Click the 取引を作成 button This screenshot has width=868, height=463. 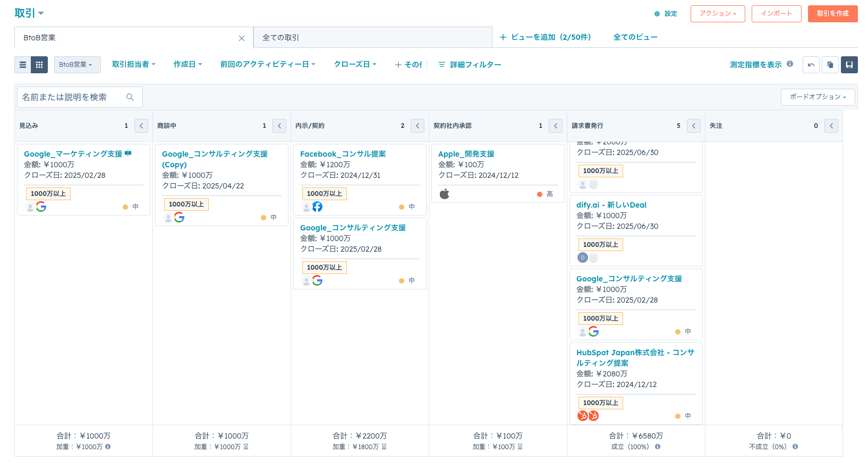tap(832, 14)
